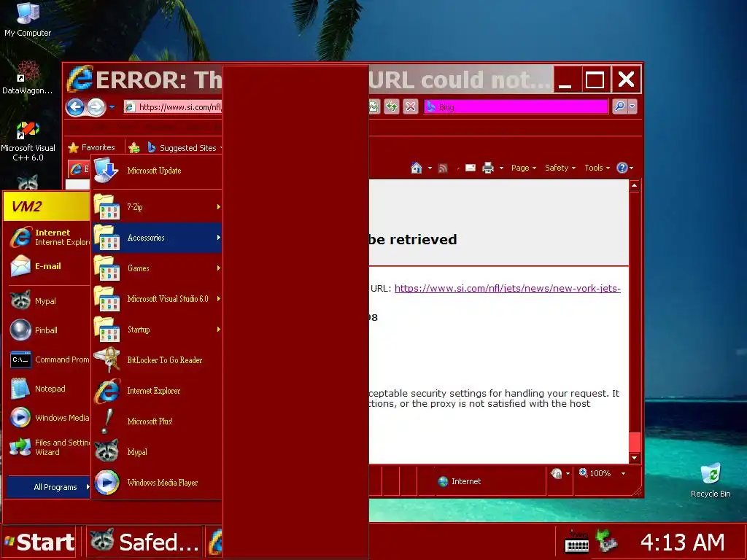Click the browser scrollbar up arrow

[634, 185]
